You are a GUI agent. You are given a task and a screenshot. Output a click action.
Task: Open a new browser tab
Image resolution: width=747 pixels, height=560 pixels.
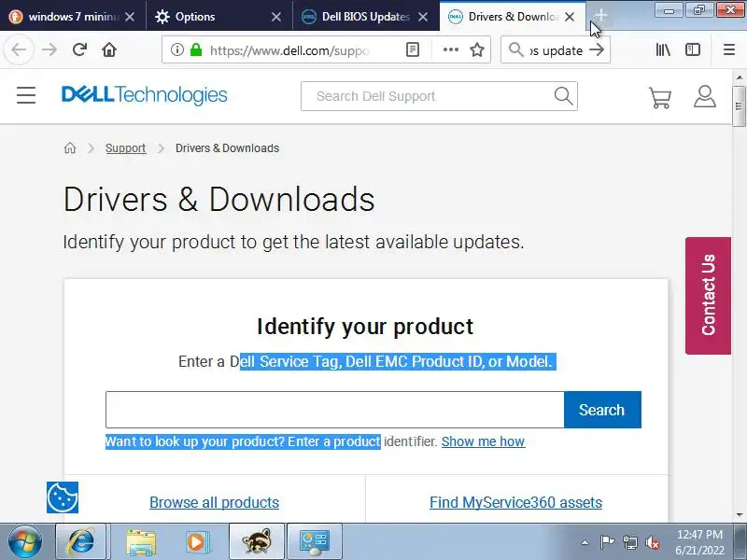coord(600,15)
